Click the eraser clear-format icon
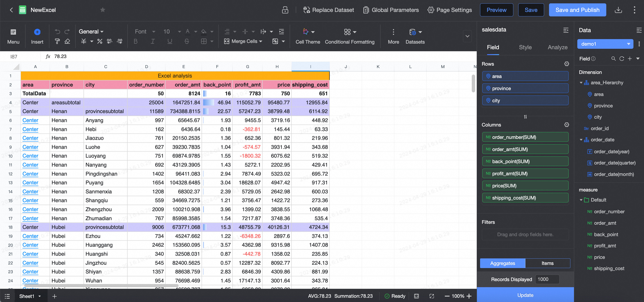This screenshot has width=644, height=302. [67, 41]
